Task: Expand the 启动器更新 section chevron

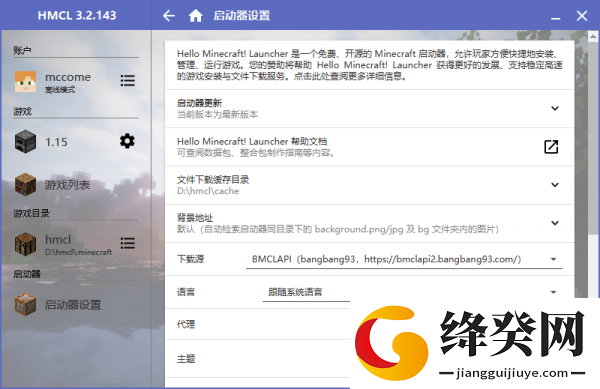Action: coord(555,108)
